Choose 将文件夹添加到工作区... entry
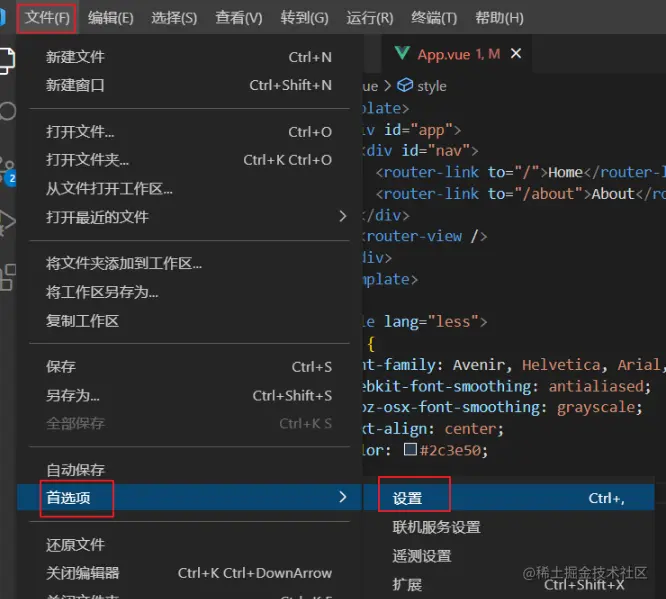The image size is (666, 599). [189, 263]
